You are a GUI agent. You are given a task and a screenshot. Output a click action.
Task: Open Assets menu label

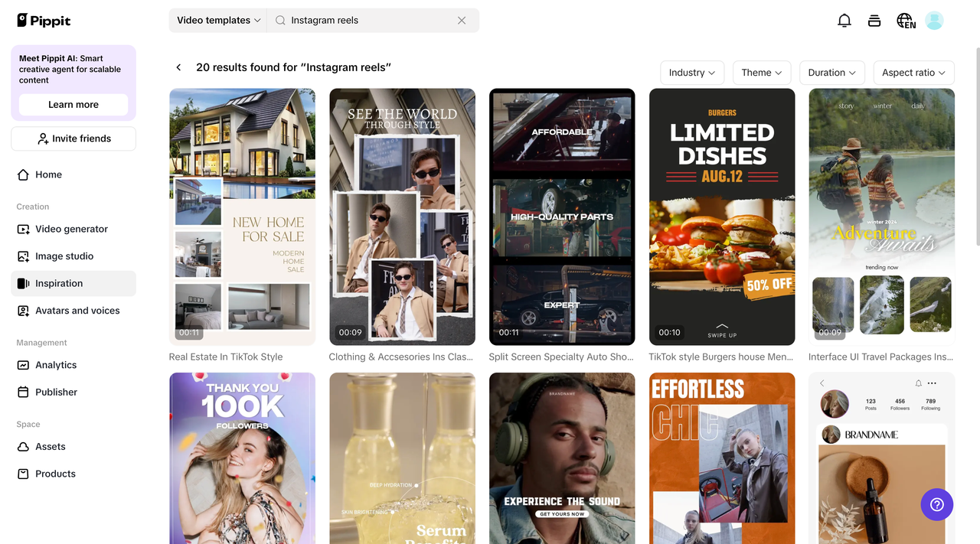click(x=51, y=447)
